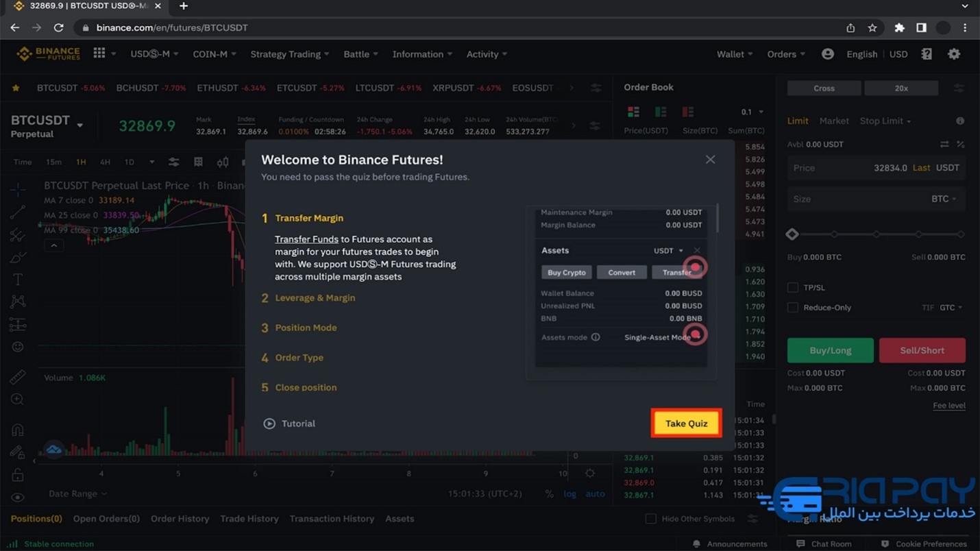Image resolution: width=980 pixels, height=551 pixels.
Task: Open the TIF GTC dropdown
Action: [x=951, y=308]
